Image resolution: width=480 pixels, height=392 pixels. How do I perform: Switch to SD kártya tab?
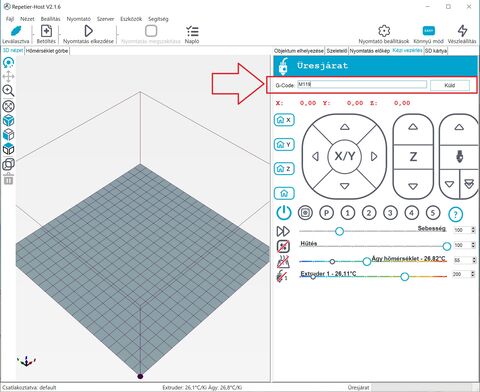(436, 51)
